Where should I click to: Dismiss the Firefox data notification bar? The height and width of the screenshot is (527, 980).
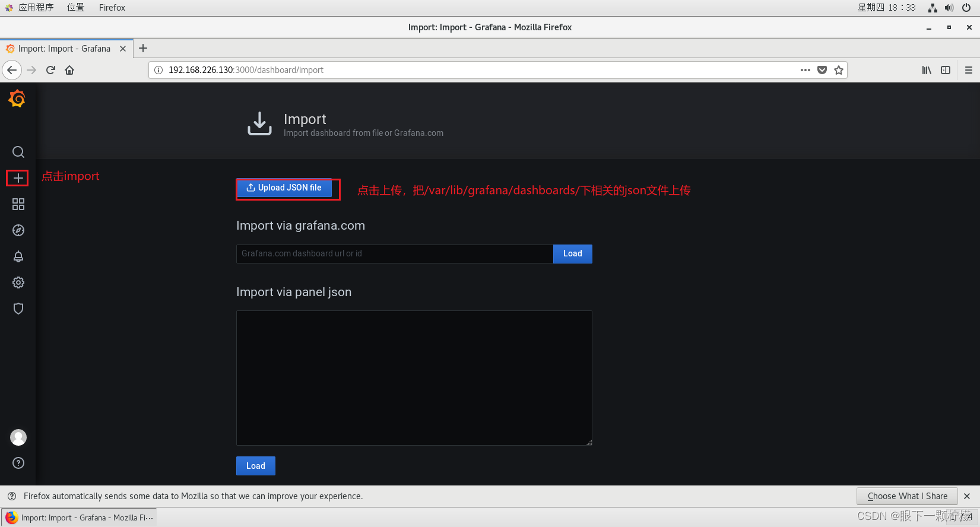pyautogui.click(x=967, y=496)
